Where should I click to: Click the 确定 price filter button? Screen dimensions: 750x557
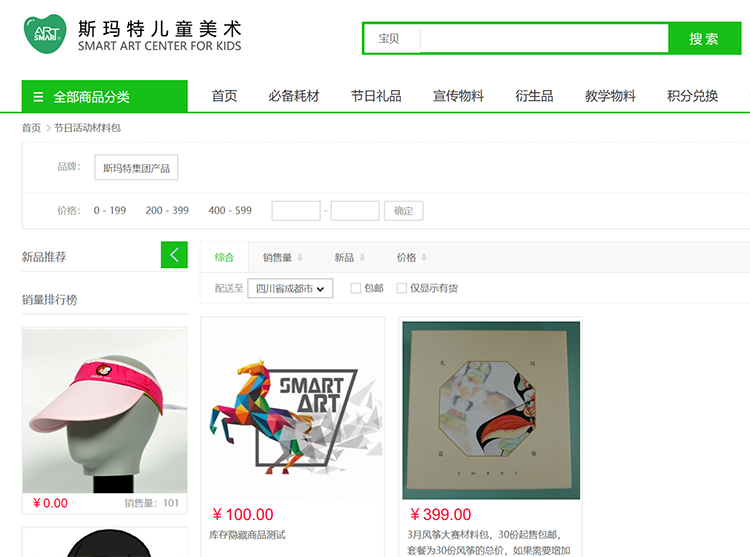pos(404,211)
